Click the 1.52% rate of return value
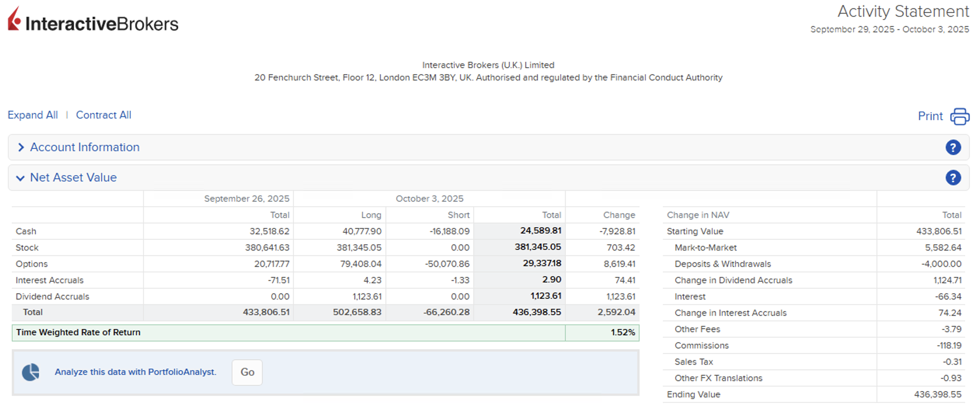The image size is (980, 408). (623, 333)
